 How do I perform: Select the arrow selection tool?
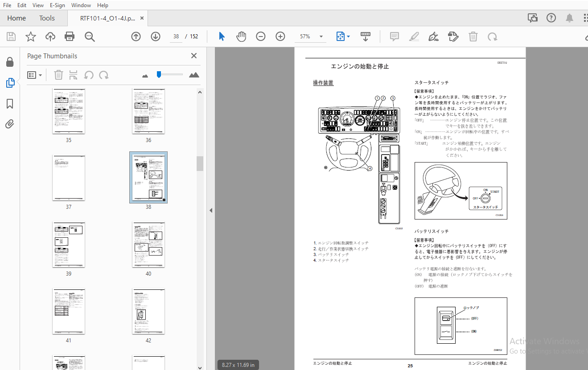222,37
